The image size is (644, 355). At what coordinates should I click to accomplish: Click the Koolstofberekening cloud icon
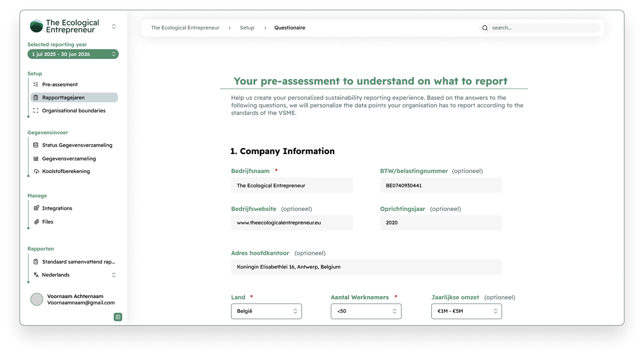click(36, 171)
